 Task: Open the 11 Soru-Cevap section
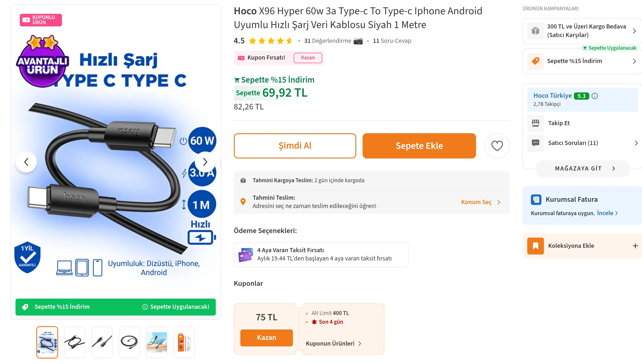point(391,41)
